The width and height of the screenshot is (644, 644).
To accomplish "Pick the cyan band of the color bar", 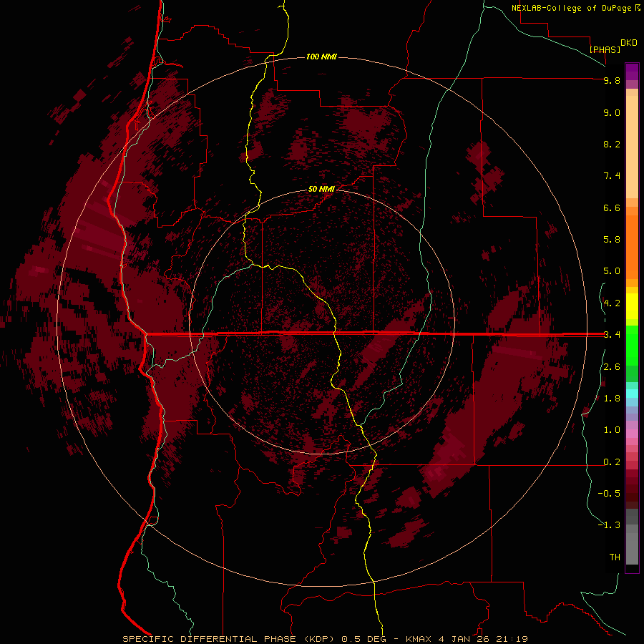I will coord(632,394).
